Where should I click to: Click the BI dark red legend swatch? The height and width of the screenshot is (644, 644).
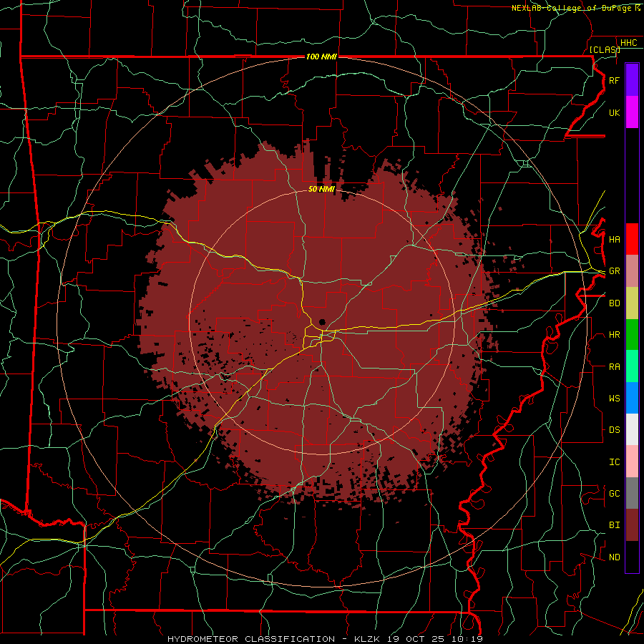(632, 525)
